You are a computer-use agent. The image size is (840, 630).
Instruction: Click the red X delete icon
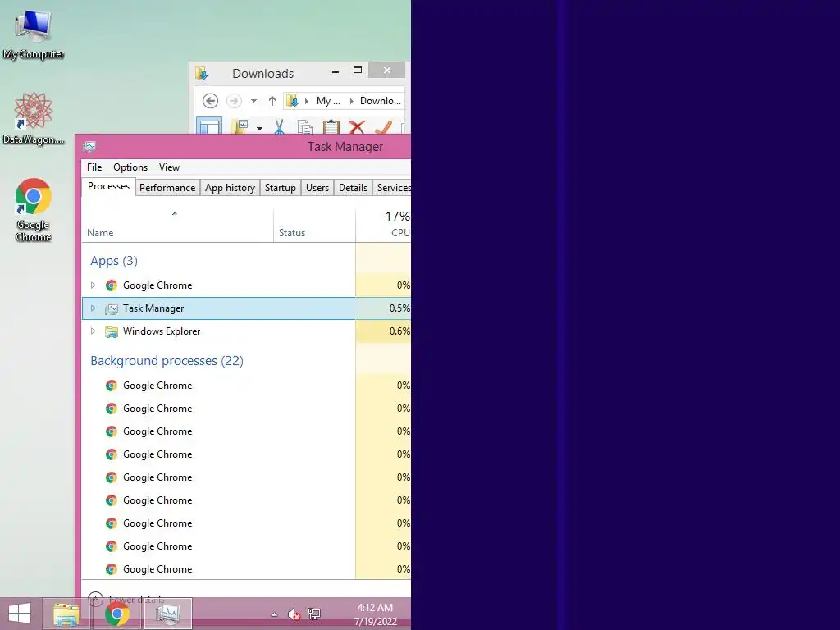[358, 127]
